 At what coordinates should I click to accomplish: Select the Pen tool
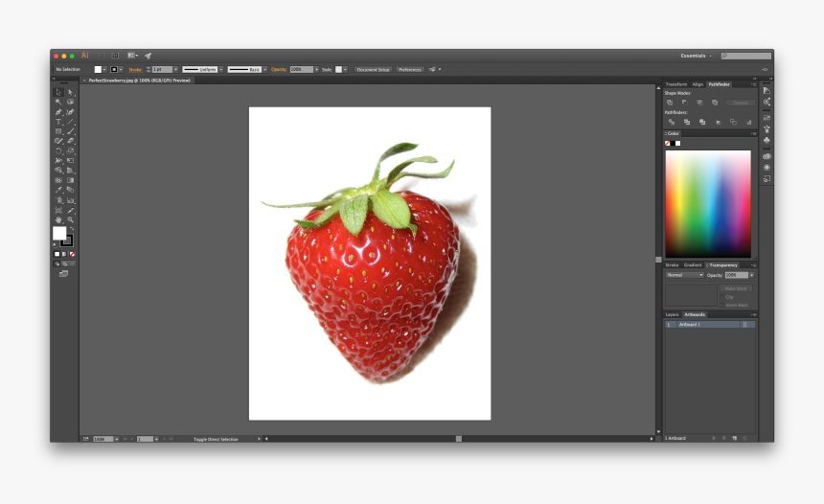58,112
